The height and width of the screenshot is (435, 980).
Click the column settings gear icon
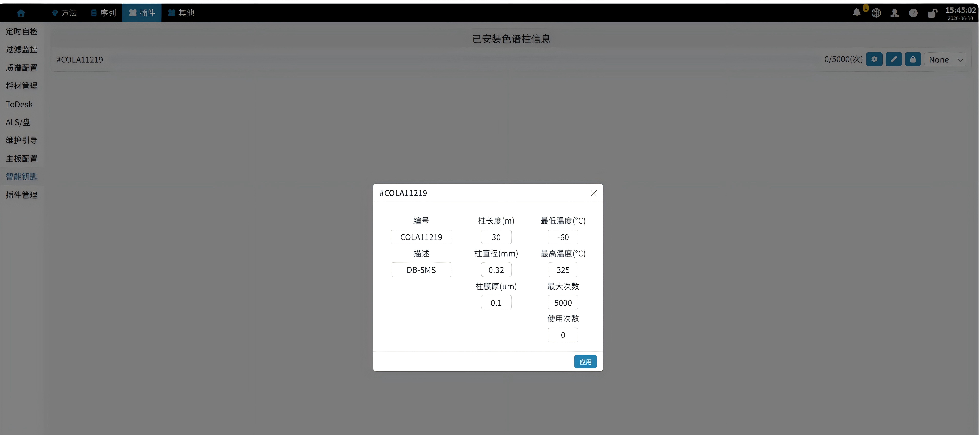point(874,59)
